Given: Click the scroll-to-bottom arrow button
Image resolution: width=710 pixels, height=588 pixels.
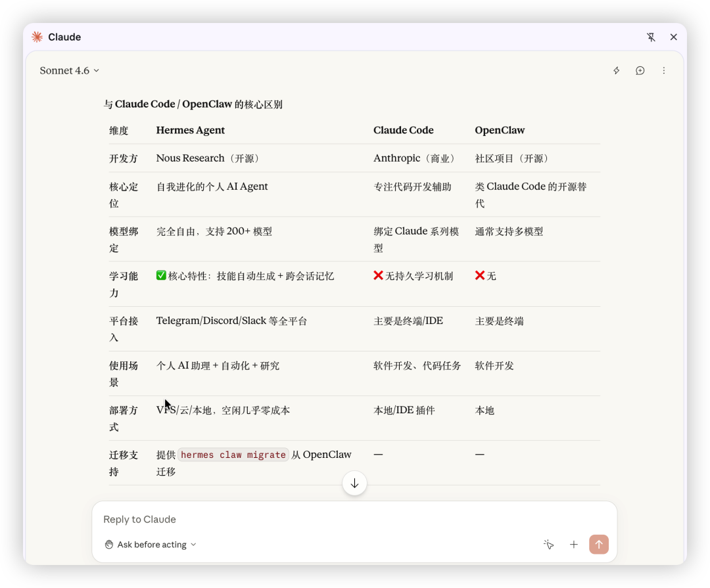Looking at the screenshot, I should click(x=354, y=483).
